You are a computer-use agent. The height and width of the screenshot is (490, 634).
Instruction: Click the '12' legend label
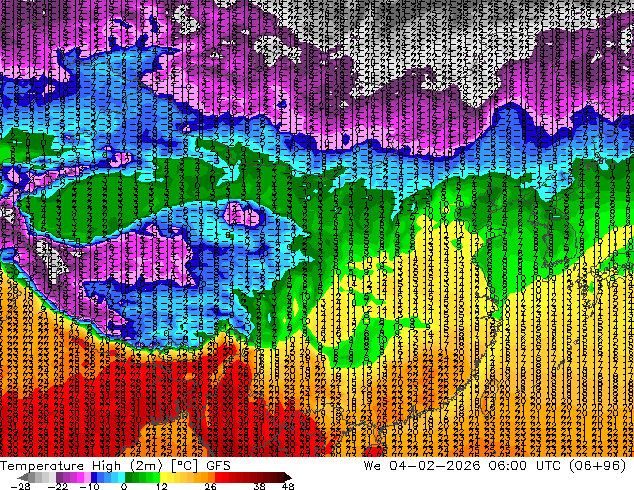[x=162, y=486]
